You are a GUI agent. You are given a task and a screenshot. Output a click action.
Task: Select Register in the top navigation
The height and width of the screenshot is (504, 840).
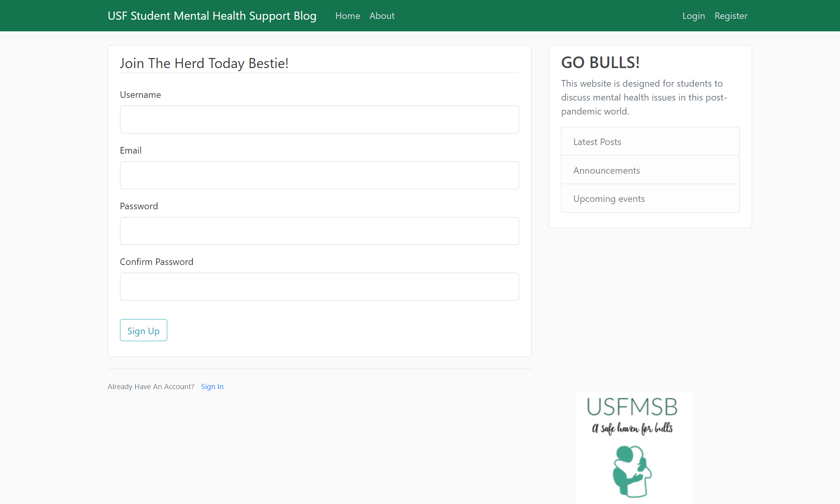pyautogui.click(x=730, y=16)
